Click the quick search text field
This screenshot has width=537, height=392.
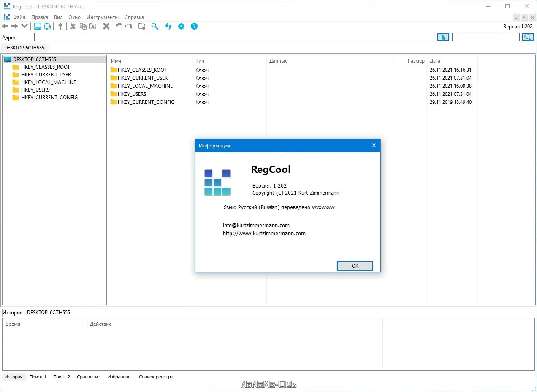coord(486,37)
